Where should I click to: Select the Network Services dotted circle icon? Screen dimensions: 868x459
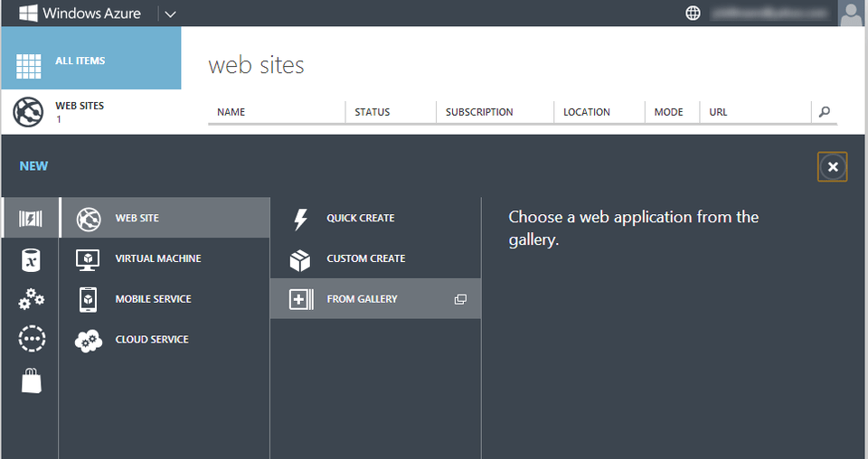[32, 339]
